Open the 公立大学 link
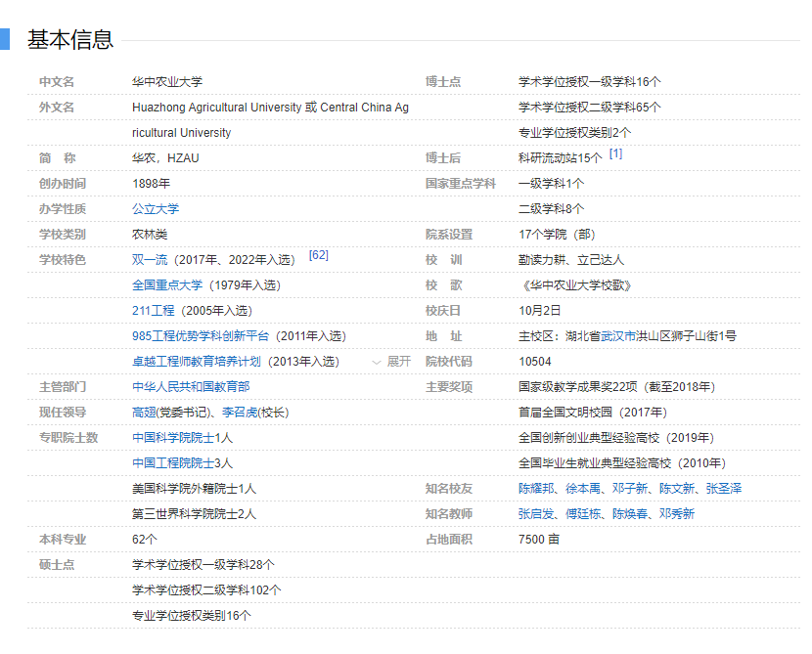Viewport: 812px width, 654px height. 156,209
